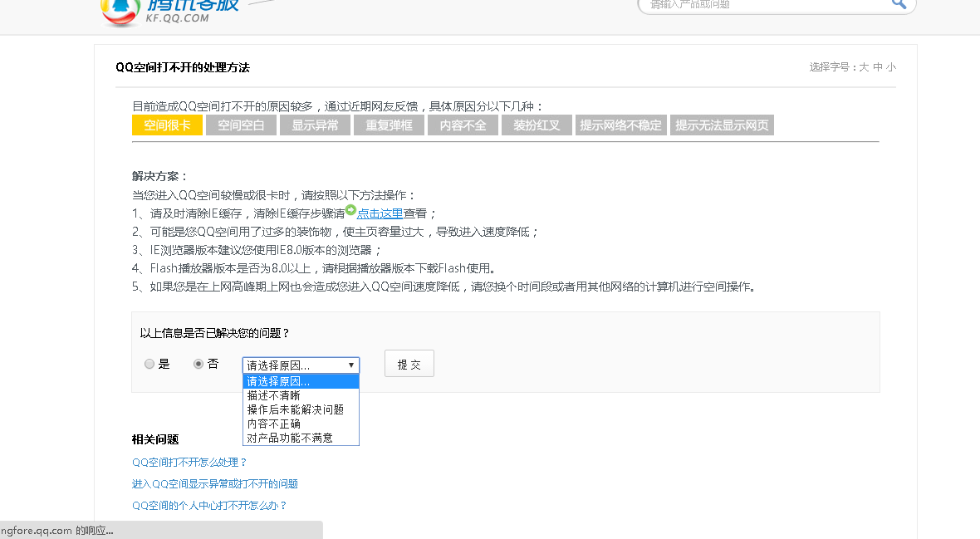Choose 操作后未能解决问题 from the dropdown list
This screenshot has height=539, width=980.
click(301, 409)
